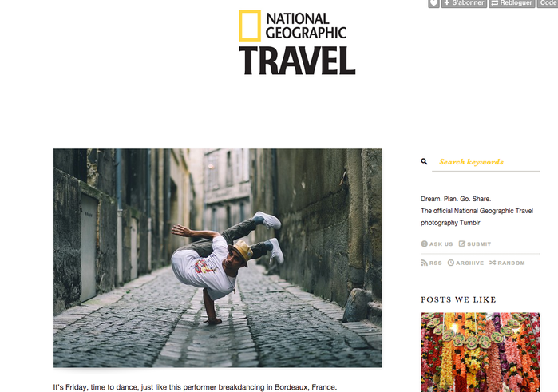
Task: Click the magnifying glass search icon
Action: pos(424,161)
